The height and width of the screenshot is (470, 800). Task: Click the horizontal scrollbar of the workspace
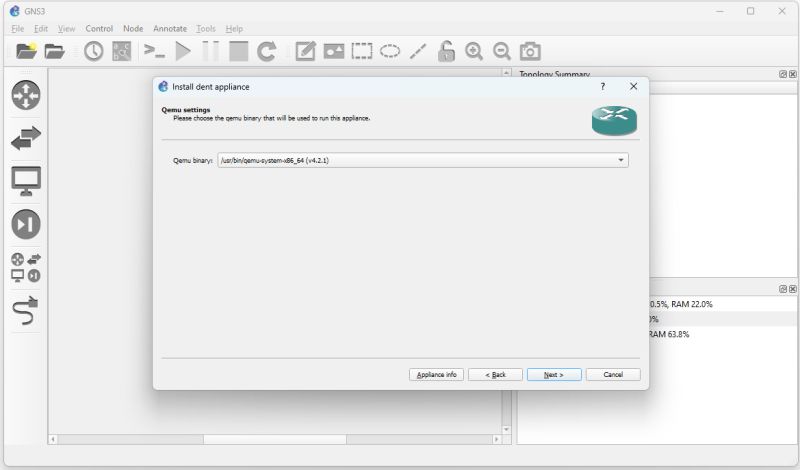coord(275,439)
